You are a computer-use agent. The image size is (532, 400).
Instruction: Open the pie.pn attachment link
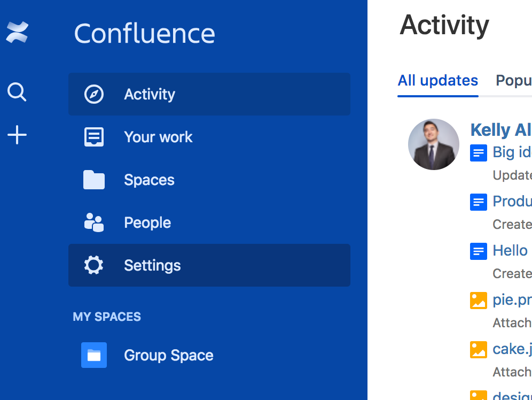tap(512, 300)
